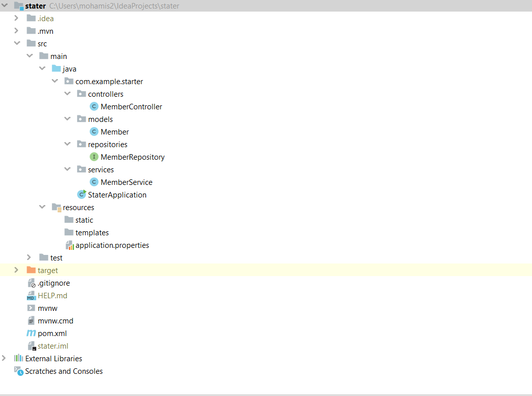Select the templates folder label
Image resolution: width=532 pixels, height=396 pixels.
(92, 233)
